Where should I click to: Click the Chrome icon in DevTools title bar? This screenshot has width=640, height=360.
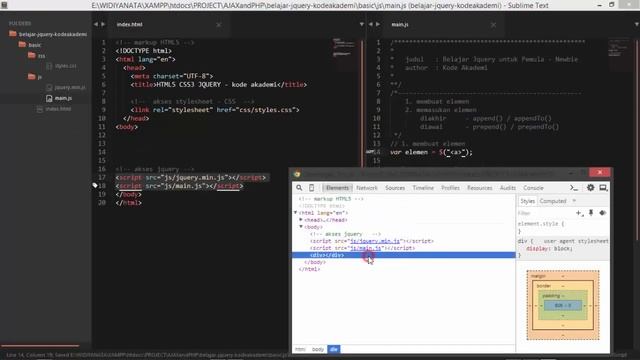pyautogui.click(x=297, y=173)
